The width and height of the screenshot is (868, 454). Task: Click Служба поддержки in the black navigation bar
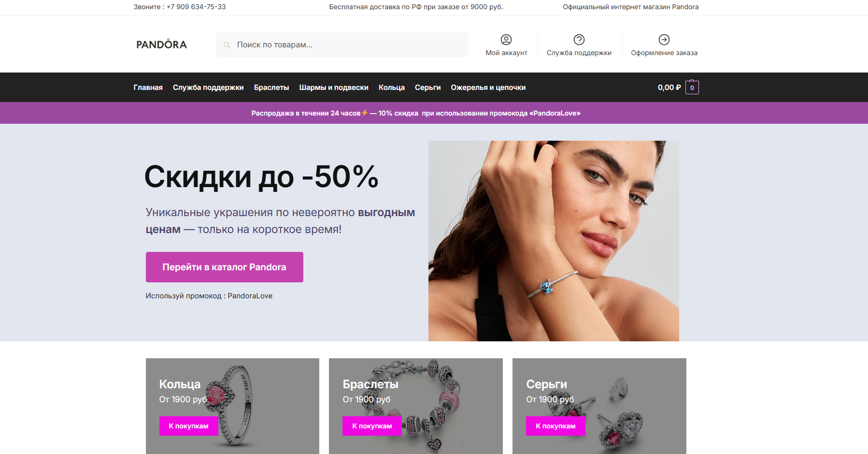(x=208, y=88)
